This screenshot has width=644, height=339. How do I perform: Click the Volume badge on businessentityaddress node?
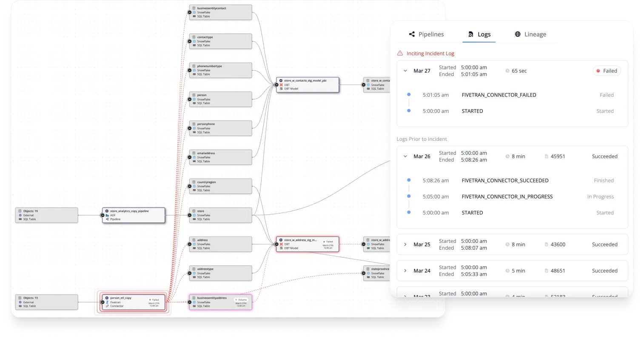click(241, 300)
